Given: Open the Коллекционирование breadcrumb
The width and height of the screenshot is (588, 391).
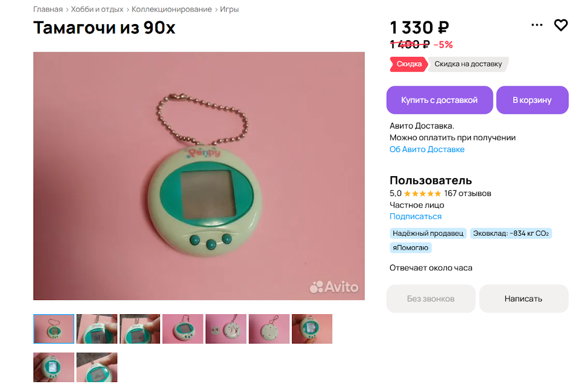Looking at the screenshot, I should coord(172,9).
